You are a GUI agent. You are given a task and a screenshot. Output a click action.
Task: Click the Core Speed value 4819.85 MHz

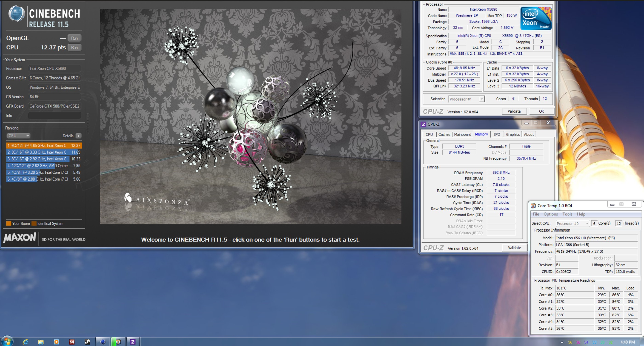(464, 68)
